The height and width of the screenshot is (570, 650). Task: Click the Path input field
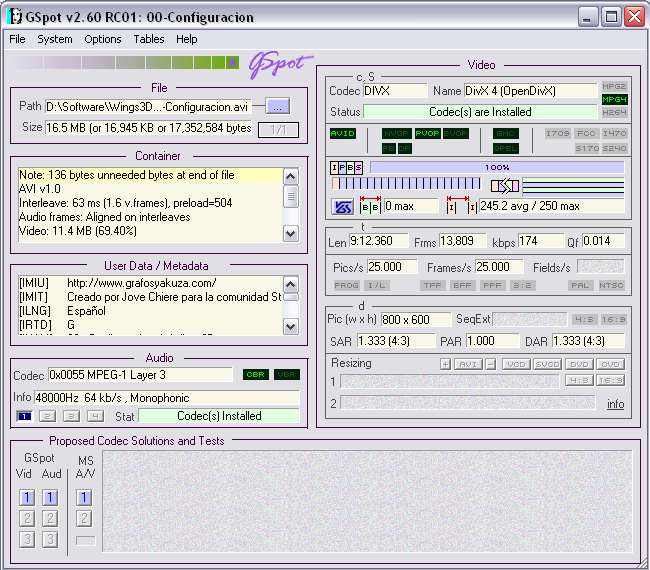148,107
